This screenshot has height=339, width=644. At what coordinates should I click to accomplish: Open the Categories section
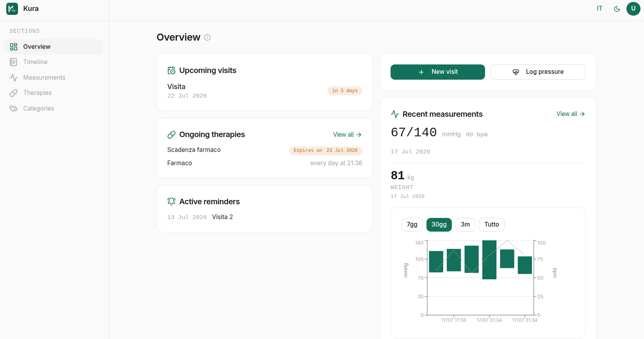[54, 108]
